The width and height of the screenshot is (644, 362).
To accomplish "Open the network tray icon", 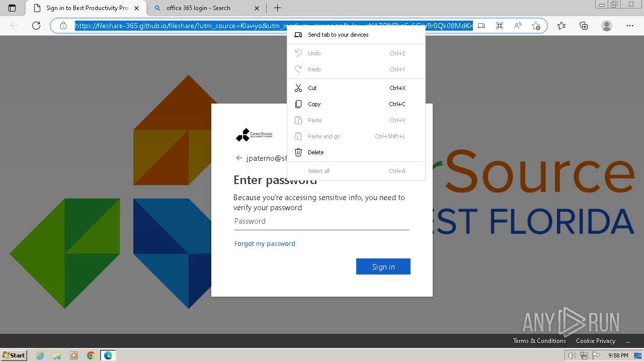I will (x=584, y=355).
